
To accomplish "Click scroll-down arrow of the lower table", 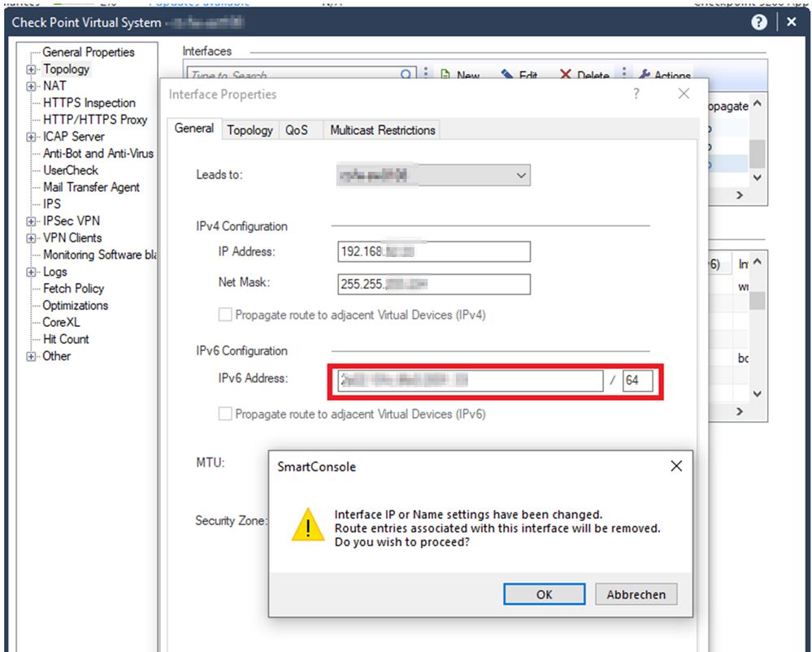I will point(757,393).
